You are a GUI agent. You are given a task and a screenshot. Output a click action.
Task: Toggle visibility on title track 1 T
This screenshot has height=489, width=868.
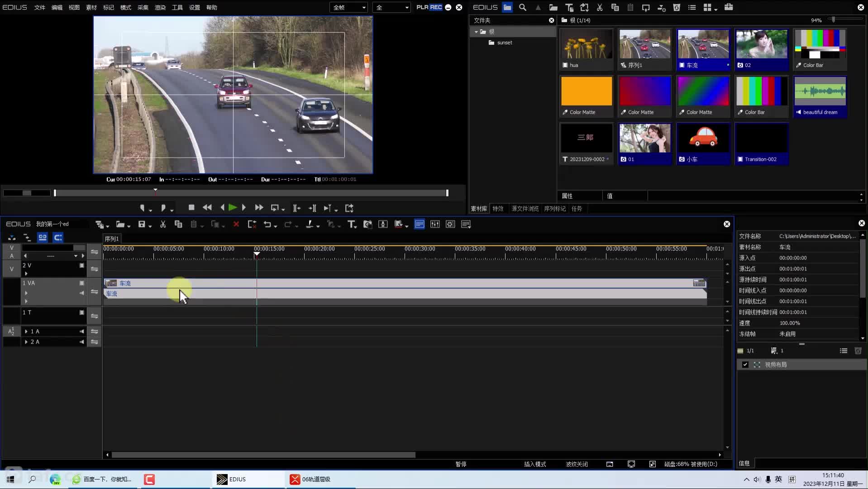coord(82,312)
